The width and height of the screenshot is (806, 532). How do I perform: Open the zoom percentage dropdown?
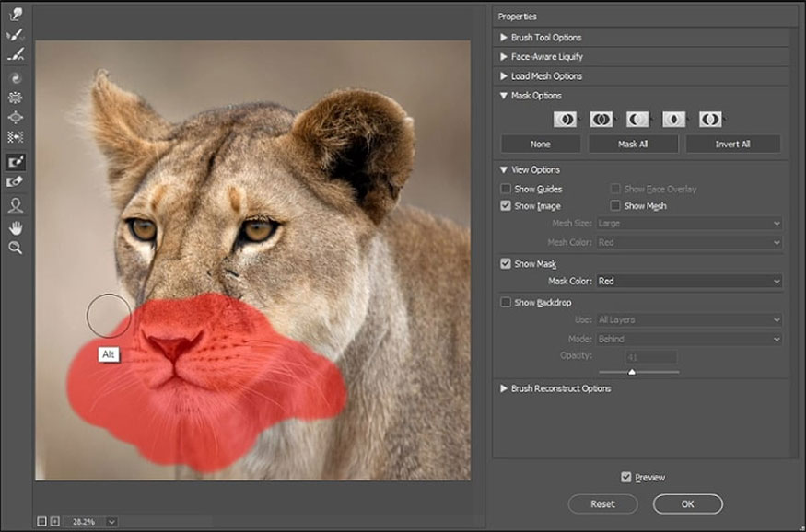(x=111, y=522)
